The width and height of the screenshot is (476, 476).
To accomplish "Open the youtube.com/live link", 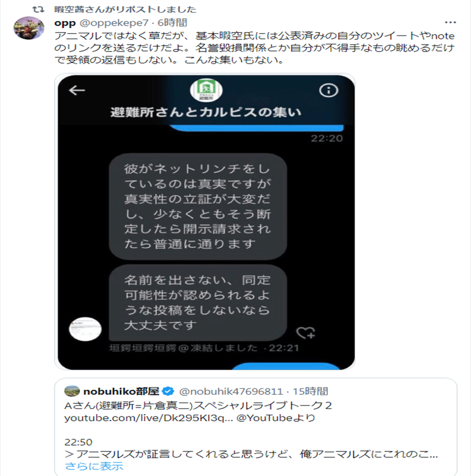I will click(148, 418).
